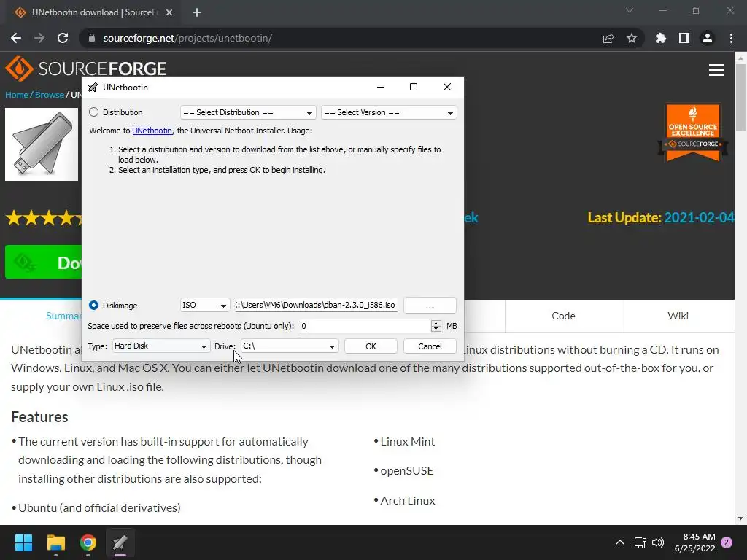Open Chrome three-dot menu
This screenshot has width=747, height=560.
(731, 38)
